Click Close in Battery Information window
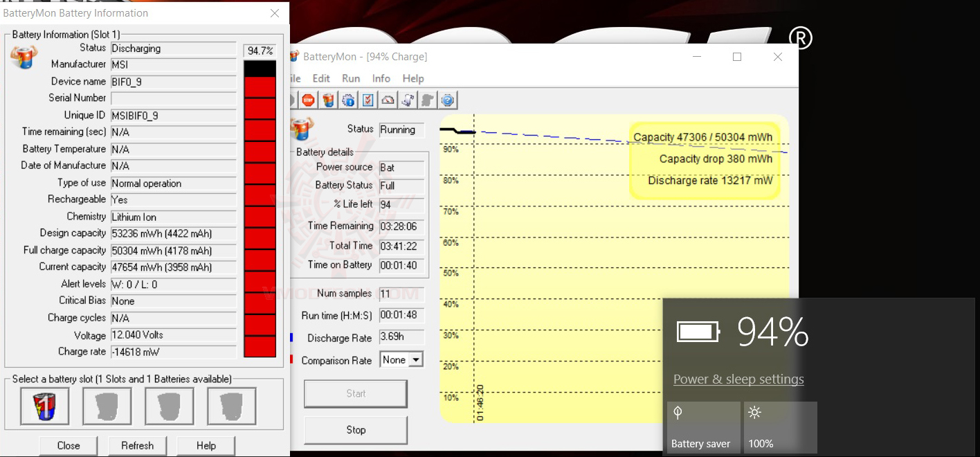 (x=69, y=445)
